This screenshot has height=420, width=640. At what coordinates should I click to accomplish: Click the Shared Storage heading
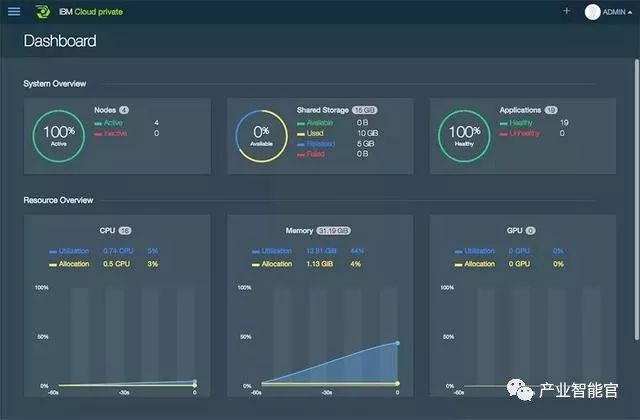pyautogui.click(x=322, y=110)
